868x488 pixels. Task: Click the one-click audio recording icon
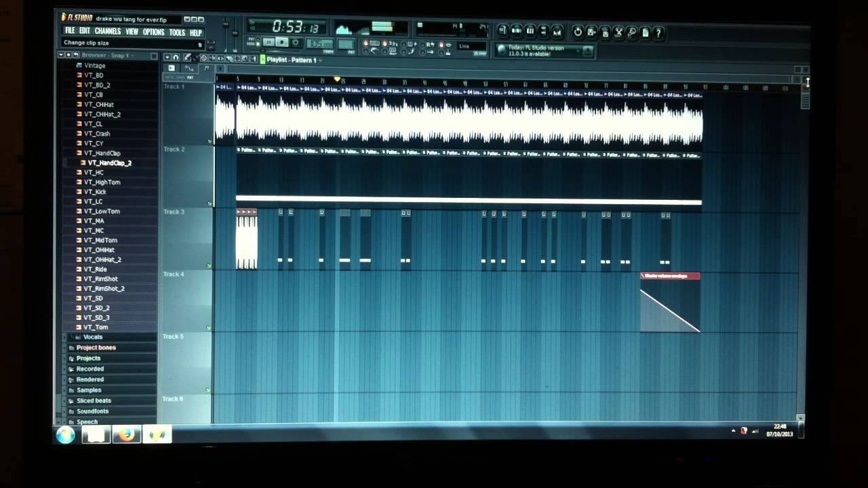(x=632, y=31)
